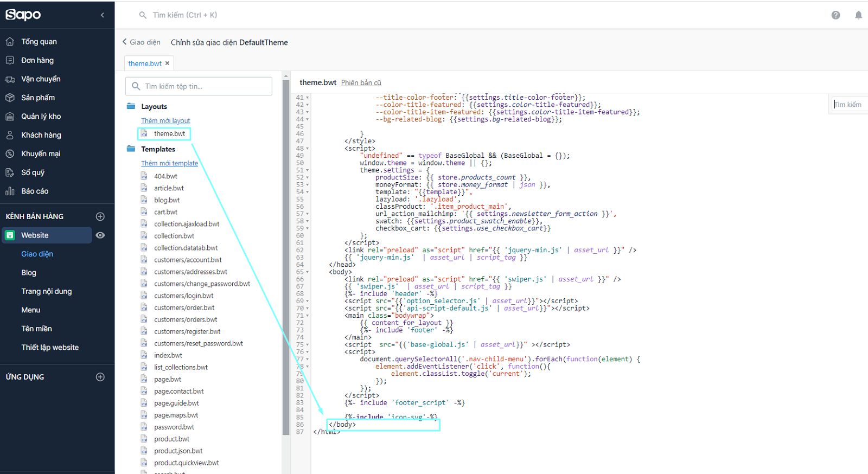Click the Đơn hàng orders icon

tap(10, 60)
